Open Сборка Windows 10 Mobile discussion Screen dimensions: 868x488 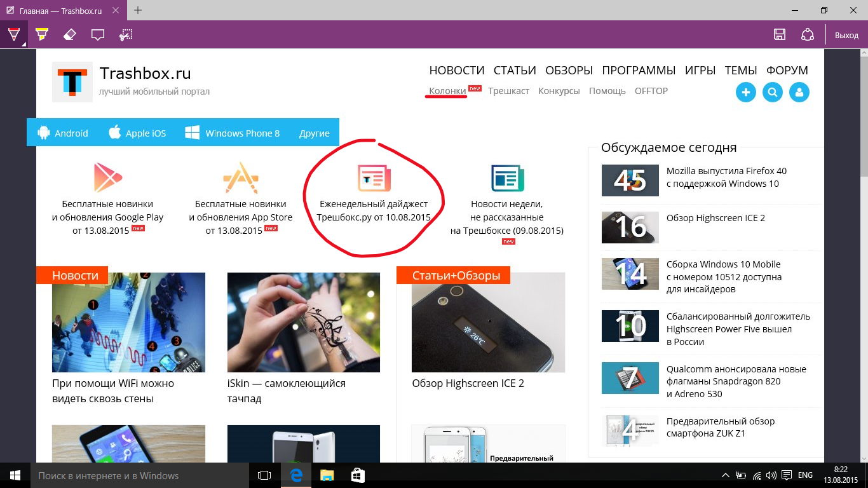point(724,276)
